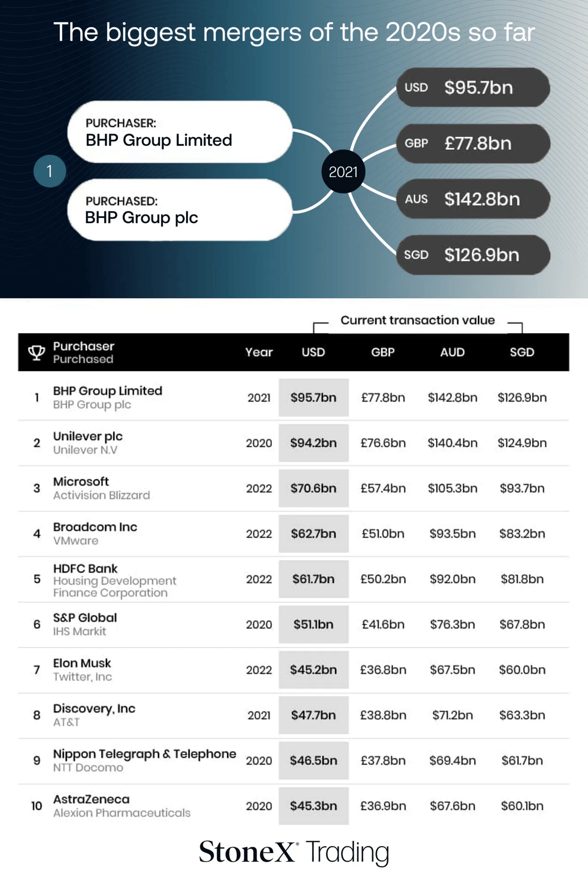Image resolution: width=588 pixels, height=880 pixels.
Task: Select the GBP £77.8bn pill
Action: click(473, 143)
